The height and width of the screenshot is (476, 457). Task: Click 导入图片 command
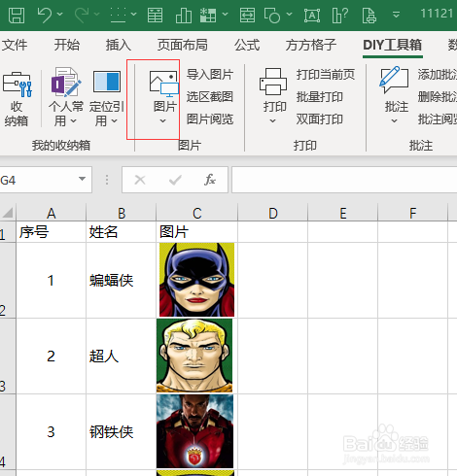[210, 75]
